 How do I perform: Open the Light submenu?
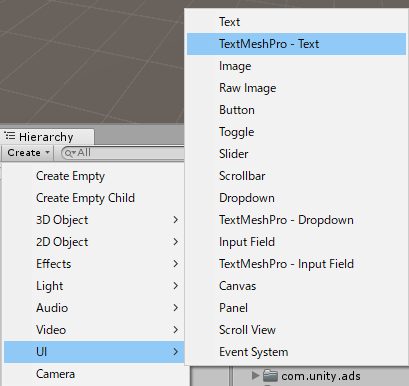point(94,286)
